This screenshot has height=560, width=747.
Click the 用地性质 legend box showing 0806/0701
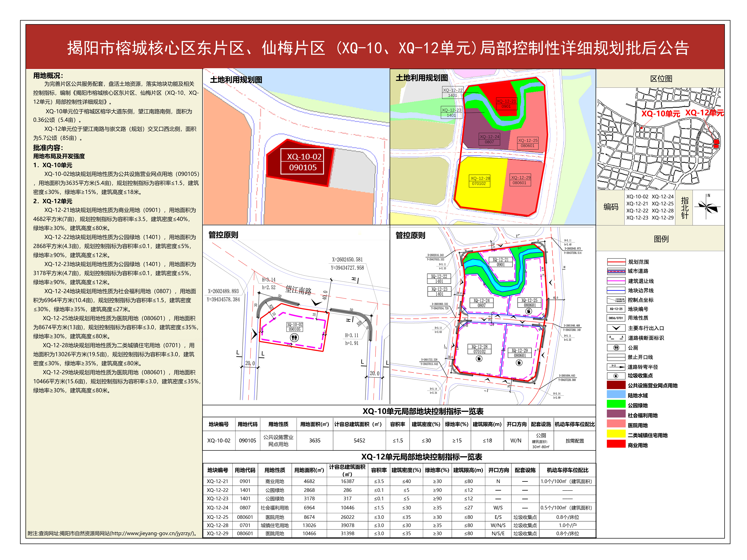click(x=616, y=318)
